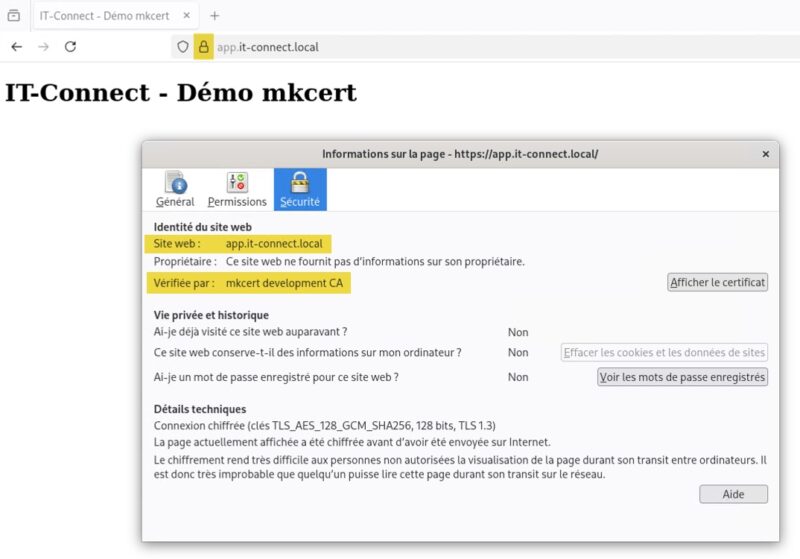Click the browser back arrow
Image resolution: width=800 pixels, height=559 pixels.
click(x=17, y=47)
